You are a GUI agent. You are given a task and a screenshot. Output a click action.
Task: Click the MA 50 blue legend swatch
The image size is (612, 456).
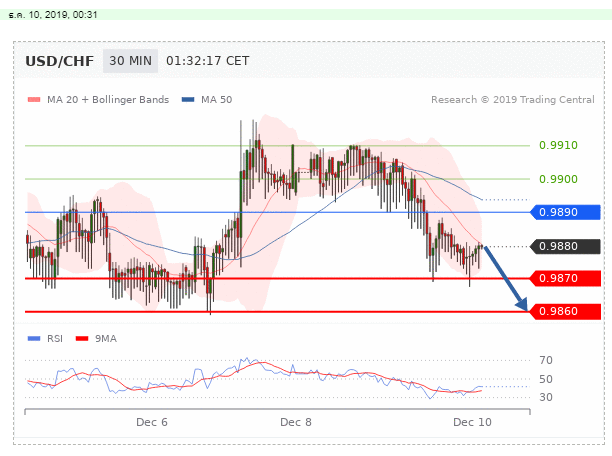tap(188, 100)
